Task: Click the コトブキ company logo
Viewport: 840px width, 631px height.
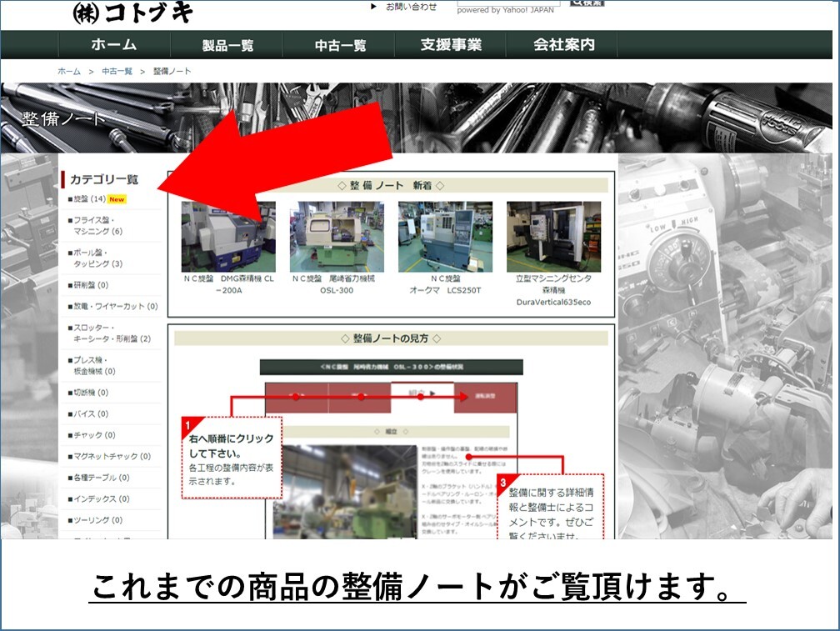Action: [x=133, y=12]
